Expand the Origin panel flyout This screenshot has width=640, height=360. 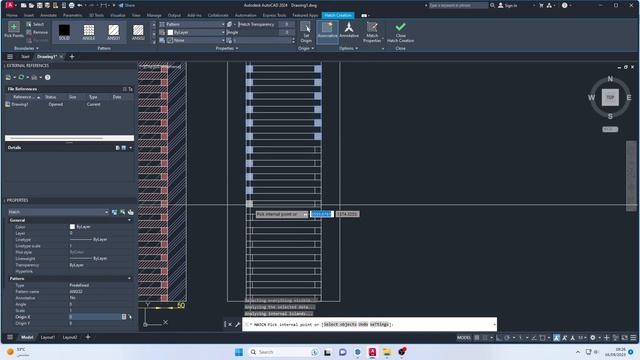[306, 48]
